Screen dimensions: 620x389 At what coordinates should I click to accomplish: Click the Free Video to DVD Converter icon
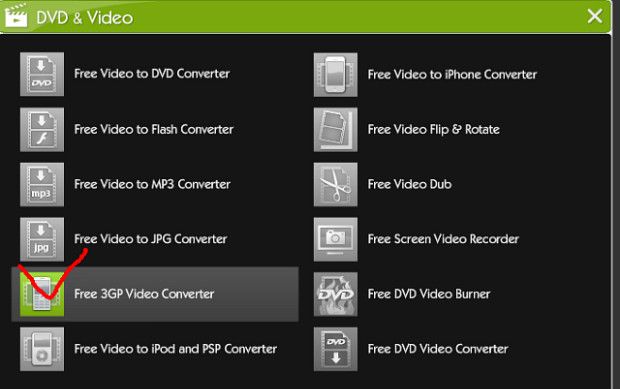(42, 74)
